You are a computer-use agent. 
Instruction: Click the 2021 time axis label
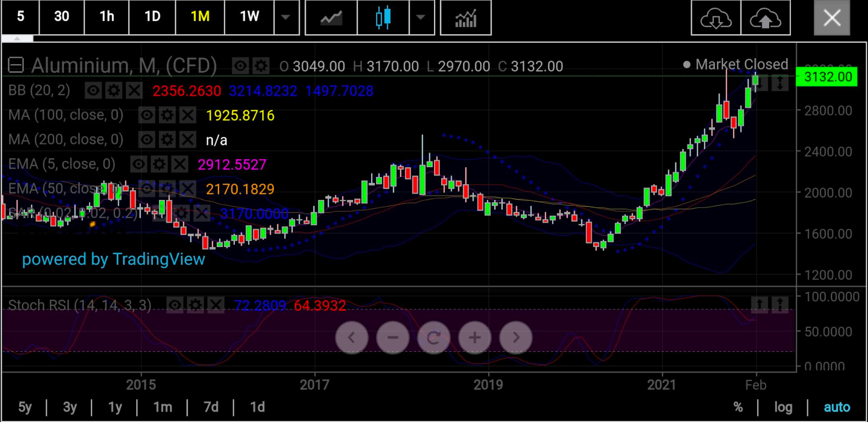click(x=662, y=385)
